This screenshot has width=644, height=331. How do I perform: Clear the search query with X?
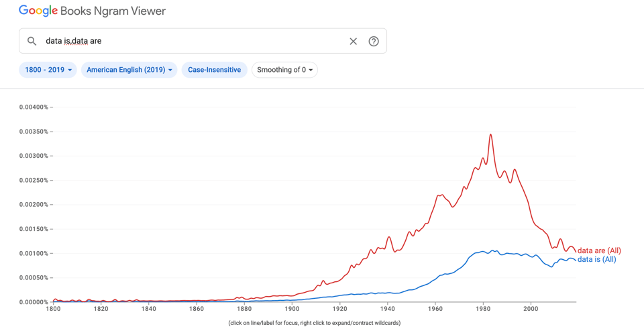tap(353, 41)
